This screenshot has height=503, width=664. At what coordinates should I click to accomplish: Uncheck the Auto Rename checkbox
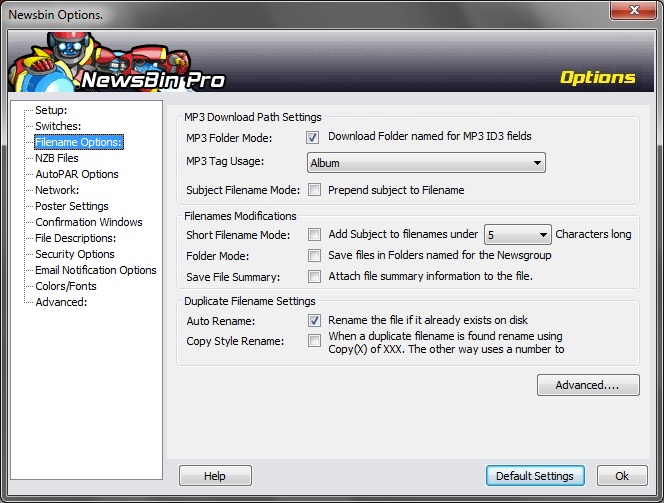pos(314,321)
